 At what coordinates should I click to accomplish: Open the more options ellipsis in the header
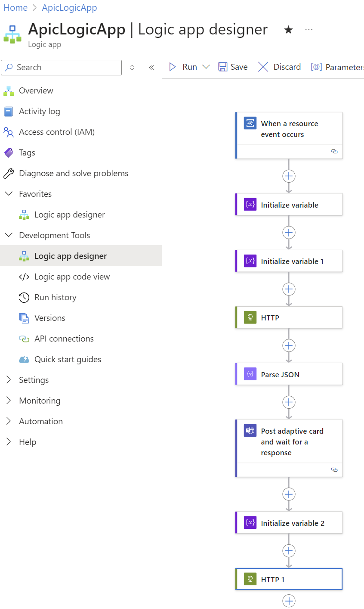click(x=309, y=29)
